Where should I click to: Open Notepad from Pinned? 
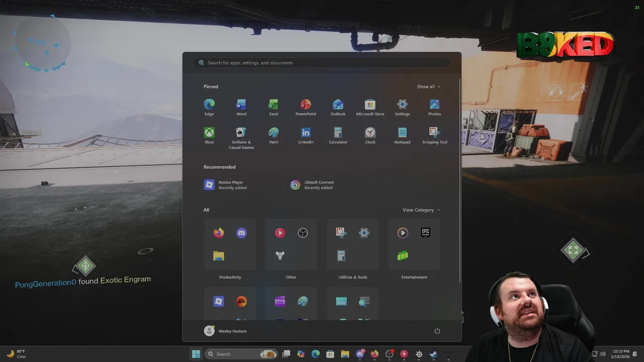403,135
